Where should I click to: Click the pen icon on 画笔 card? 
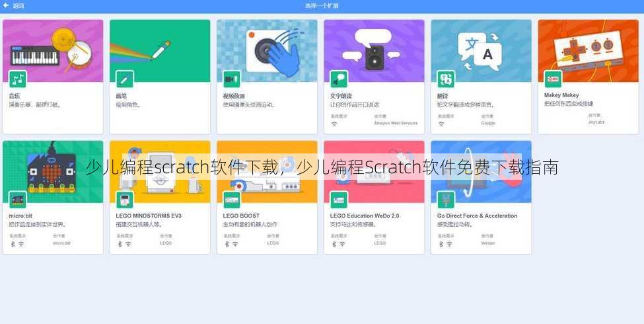(124, 79)
